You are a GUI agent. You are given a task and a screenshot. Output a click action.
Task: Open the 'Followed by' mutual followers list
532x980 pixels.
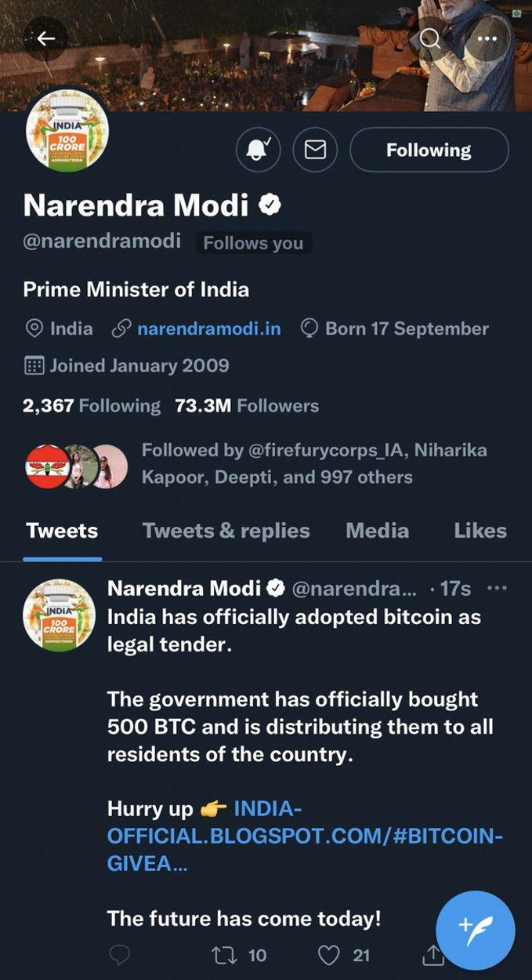(313, 463)
